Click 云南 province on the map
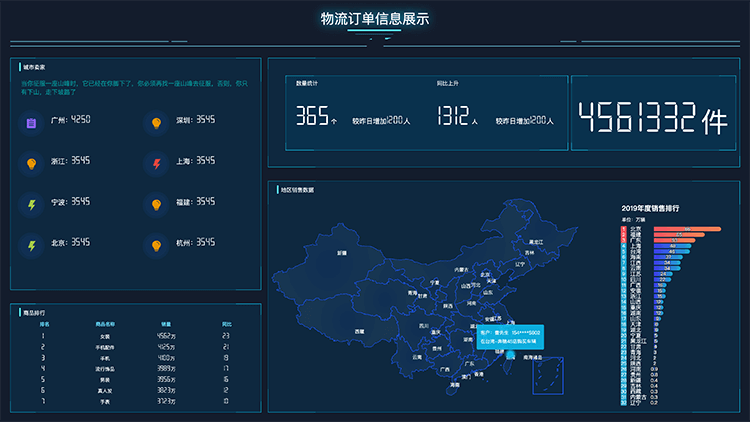Screen dimensions: 750x422 tap(417, 357)
